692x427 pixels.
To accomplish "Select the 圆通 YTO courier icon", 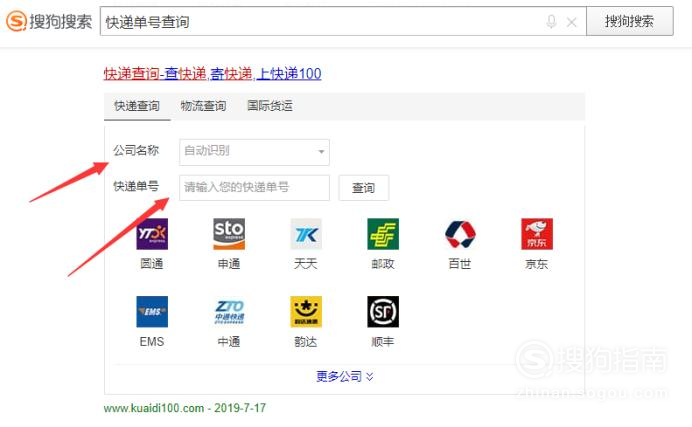I will (x=152, y=234).
